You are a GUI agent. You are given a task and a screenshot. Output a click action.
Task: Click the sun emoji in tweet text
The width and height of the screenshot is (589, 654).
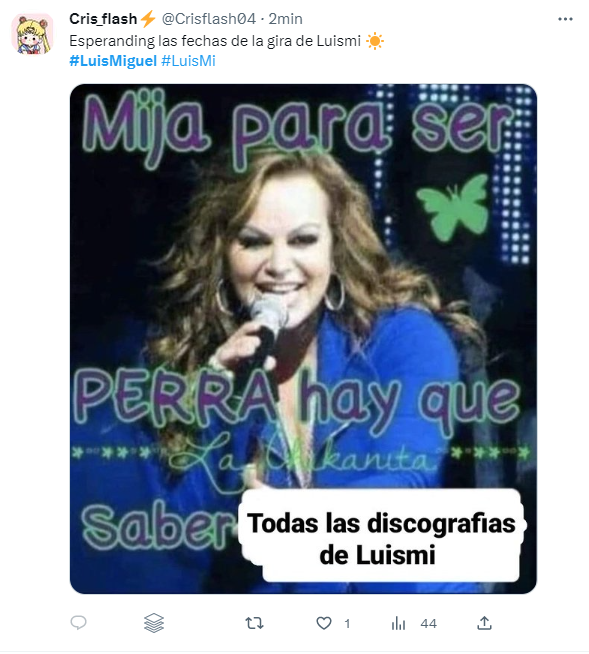[x=375, y=41]
